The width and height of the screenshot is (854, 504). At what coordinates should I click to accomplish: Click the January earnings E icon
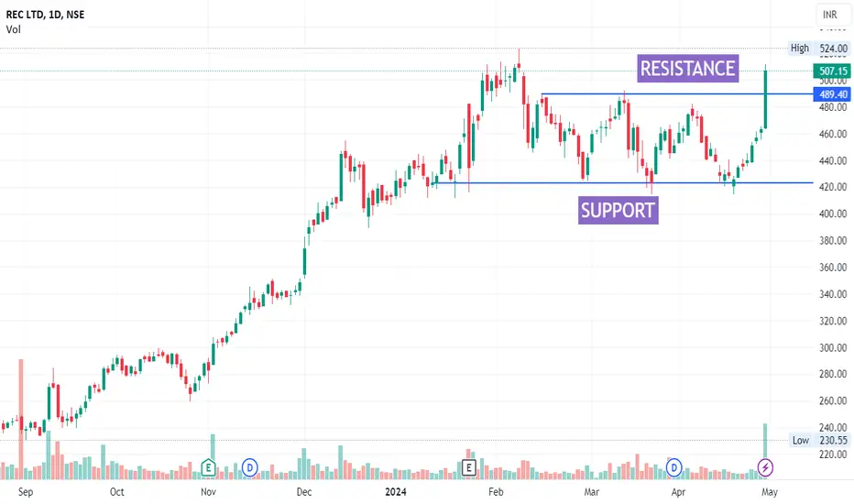pyautogui.click(x=468, y=467)
